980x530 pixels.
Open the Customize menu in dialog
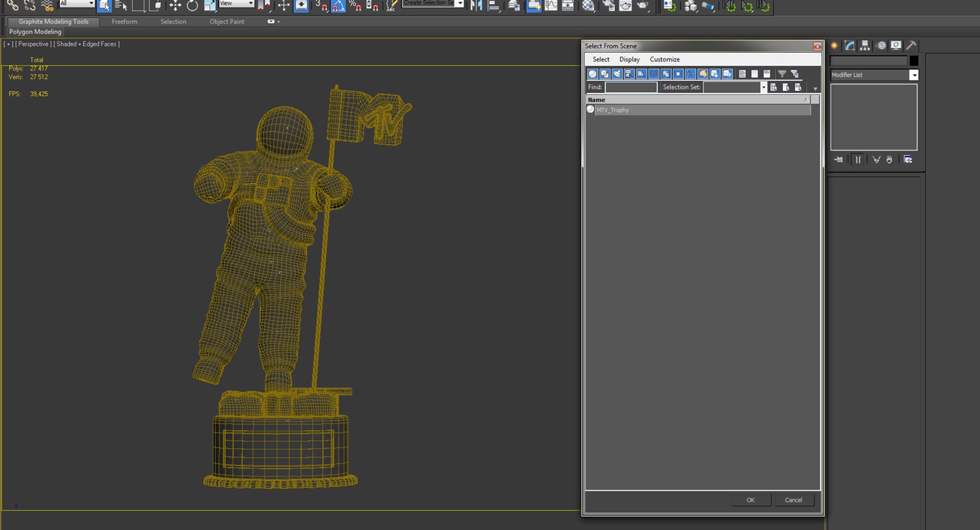pos(665,59)
